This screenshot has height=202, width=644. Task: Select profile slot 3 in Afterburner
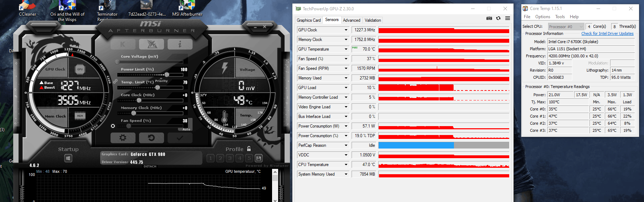(x=230, y=158)
